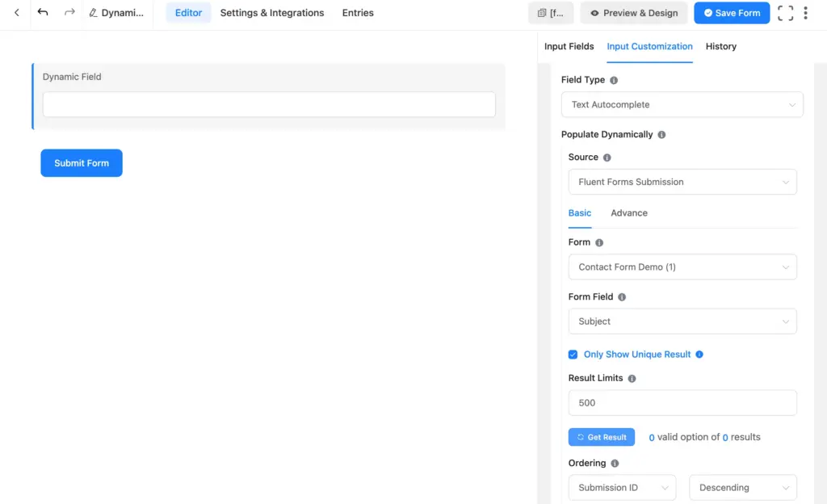Click the Get Result button
Screen dimensions: 827x504
pyautogui.click(x=601, y=437)
